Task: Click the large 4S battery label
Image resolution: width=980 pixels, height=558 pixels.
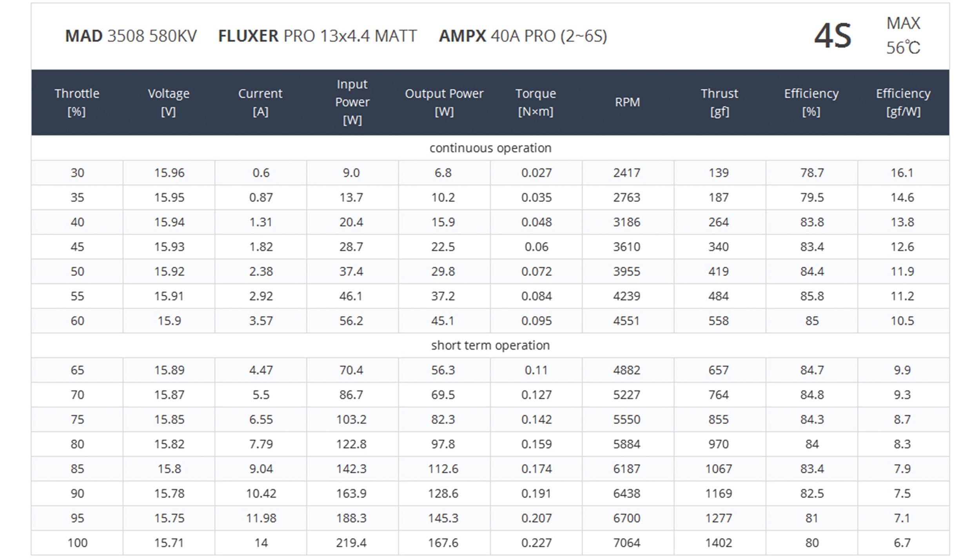Action: coord(833,36)
